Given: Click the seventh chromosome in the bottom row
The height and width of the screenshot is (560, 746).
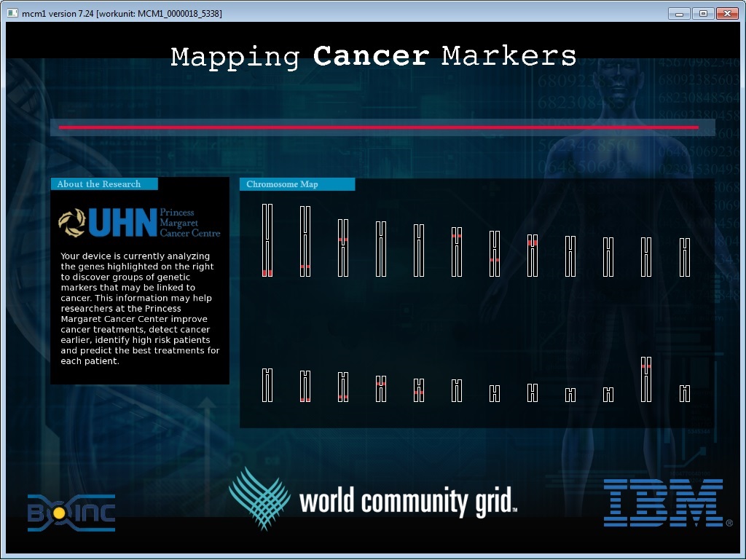Looking at the screenshot, I should (495, 394).
